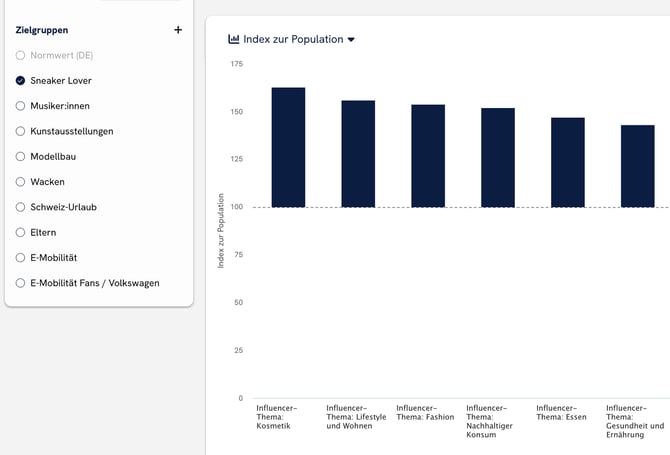The image size is (670, 455).
Task: Click the Influencer-Thema Essen bar
Action: click(568, 163)
